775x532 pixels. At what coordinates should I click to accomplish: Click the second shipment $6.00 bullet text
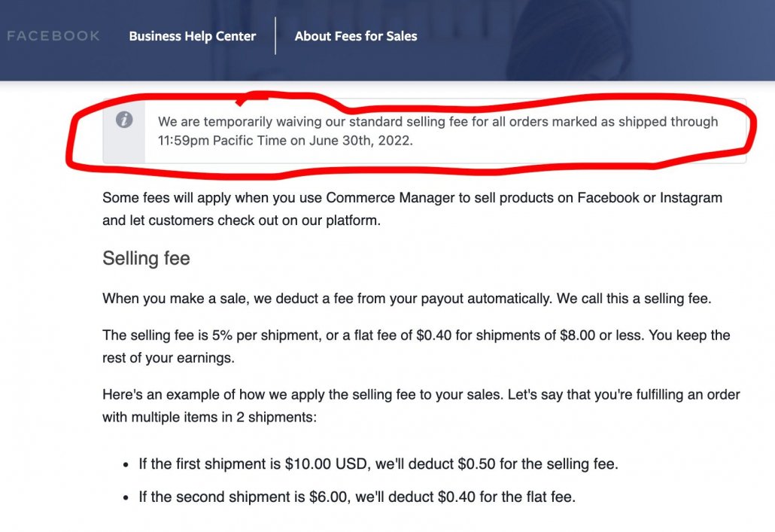pyautogui.click(x=357, y=497)
